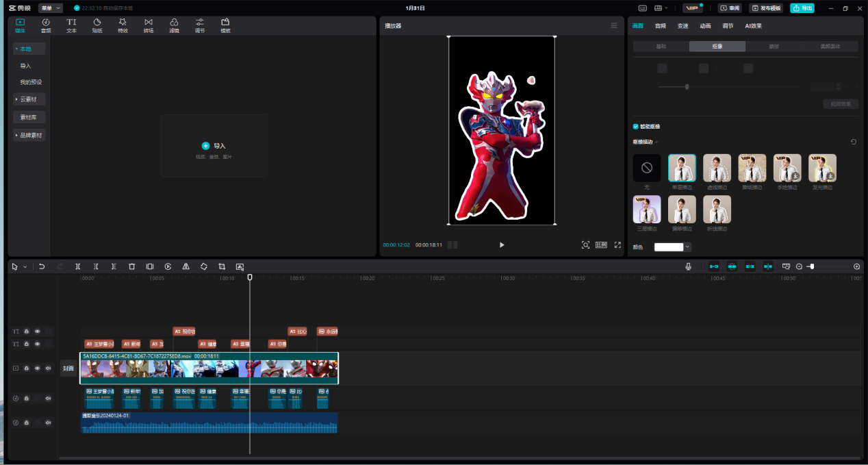Zoom out the timeline with minus icon

tap(799, 266)
